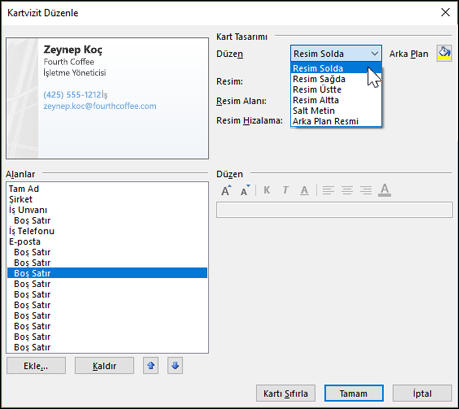The height and width of the screenshot is (409, 459).
Task: Click the phone (425) 555-1212 in preview
Action: 72,95
